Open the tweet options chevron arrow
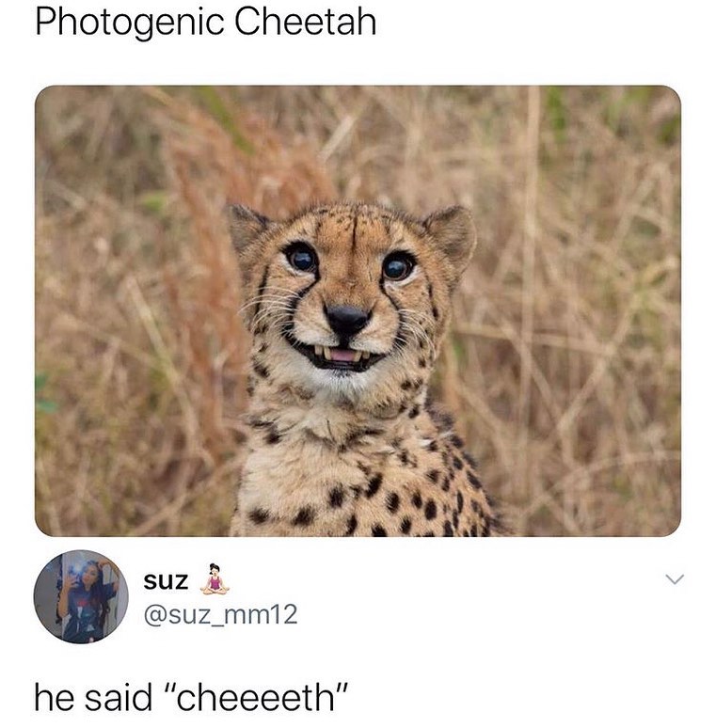Image resolution: width=716 pixels, height=728 pixels. click(675, 578)
